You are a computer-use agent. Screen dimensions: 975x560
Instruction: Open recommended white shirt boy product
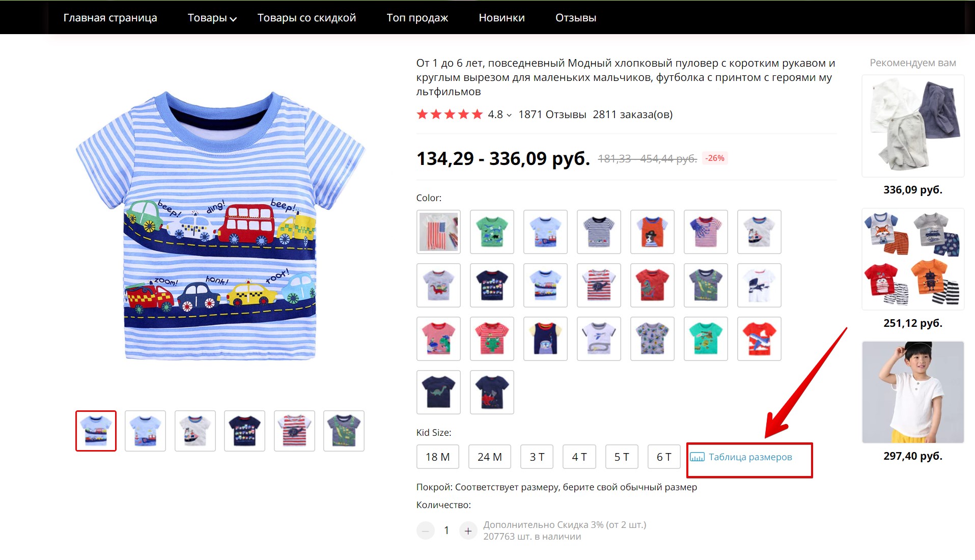click(x=912, y=393)
